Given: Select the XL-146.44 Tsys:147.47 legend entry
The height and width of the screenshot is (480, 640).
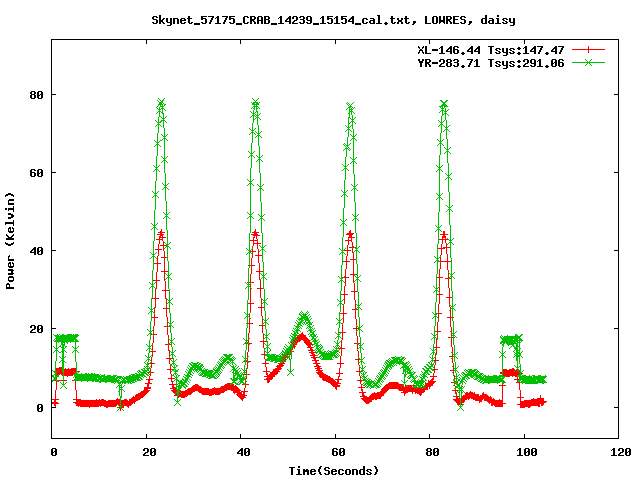Looking at the screenshot, I should click(x=491, y=50).
